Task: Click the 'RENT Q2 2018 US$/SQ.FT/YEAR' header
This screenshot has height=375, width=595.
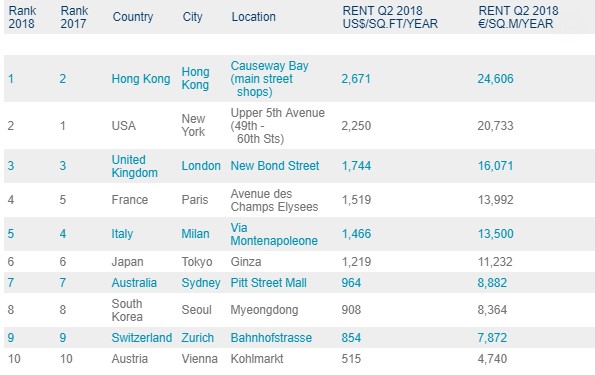Action: pos(390,17)
